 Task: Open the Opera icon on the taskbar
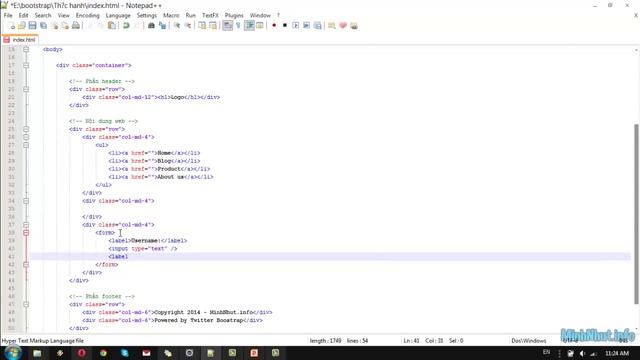[x=81, y=353]
